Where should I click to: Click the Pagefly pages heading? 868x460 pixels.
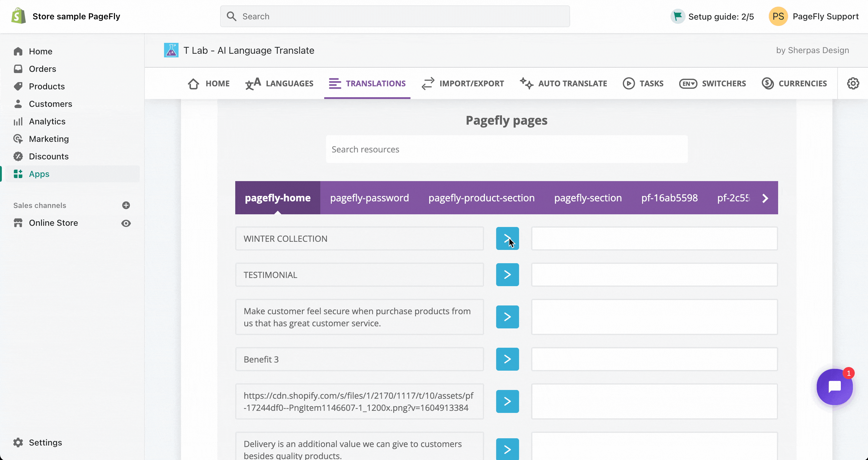point(506,120)
